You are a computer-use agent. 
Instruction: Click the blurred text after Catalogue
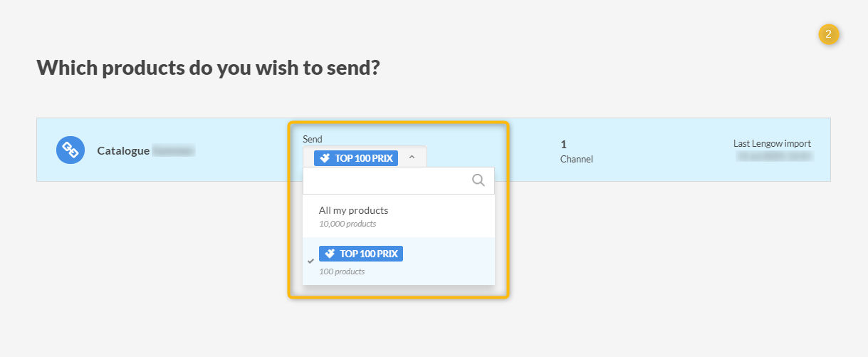coord(173,150)
